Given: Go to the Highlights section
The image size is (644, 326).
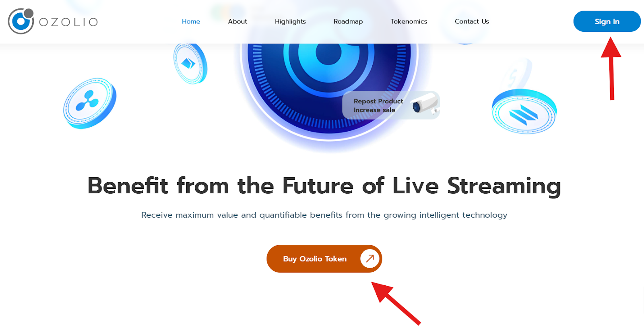Looking at the screenshot, I should [290, 21].
